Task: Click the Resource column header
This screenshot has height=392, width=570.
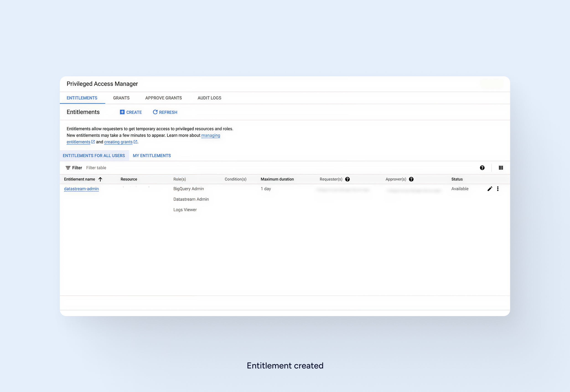Action: click(129, 179)
